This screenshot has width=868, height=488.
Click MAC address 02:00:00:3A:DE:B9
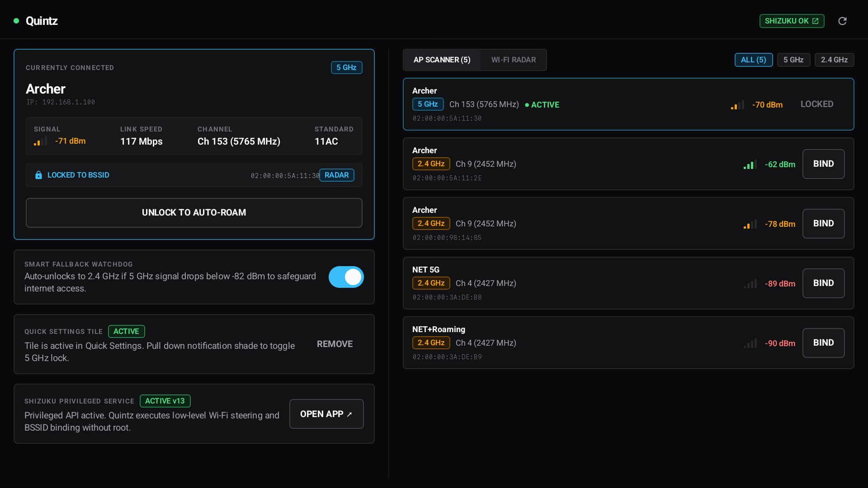point(447,357)
